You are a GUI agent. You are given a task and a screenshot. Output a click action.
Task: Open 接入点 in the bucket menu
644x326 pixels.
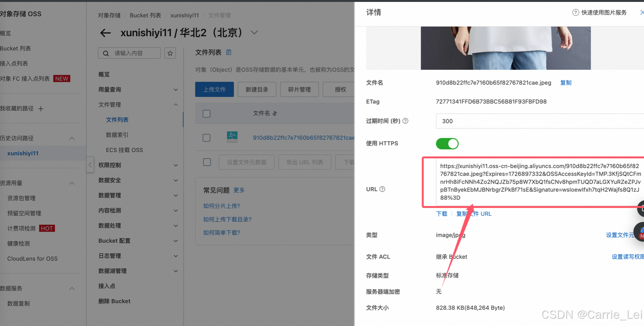[x=107, y=286]
